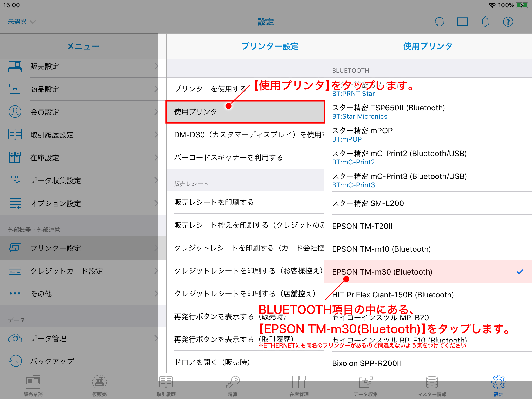532x399 pixels.
Task: Tap the クレジットカード設定 card icon
Action: point(15,271)
